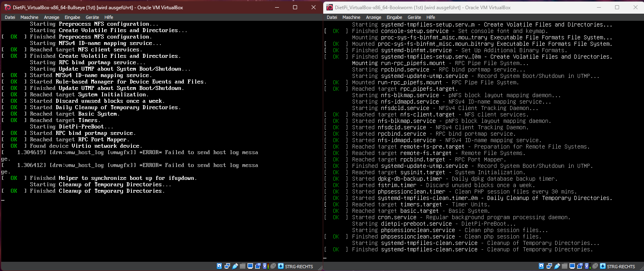Maximize the Bullseye VirtualBox window
This screenshot has width=644, height=271.
pos(295,7)
